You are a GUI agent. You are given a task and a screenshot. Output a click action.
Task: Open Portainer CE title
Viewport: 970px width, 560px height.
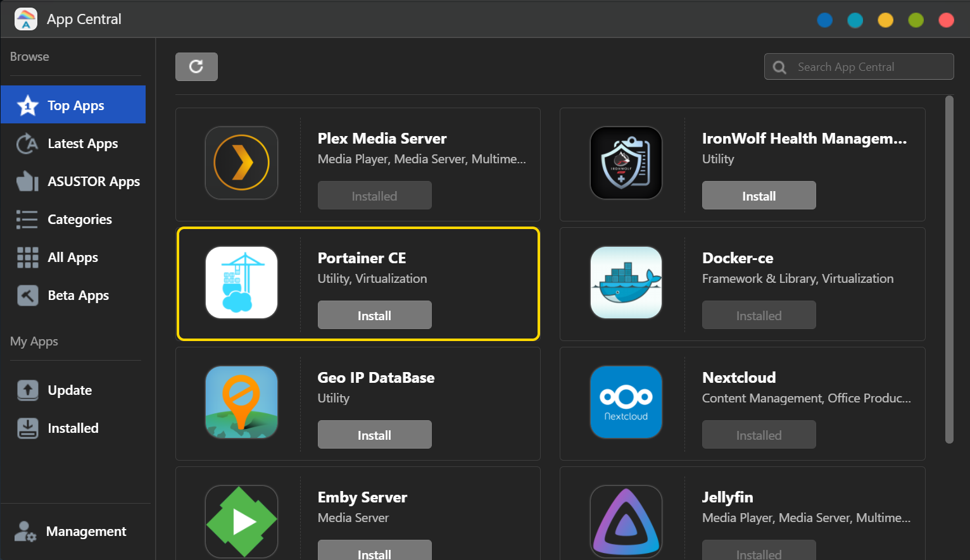click(362, 258)
